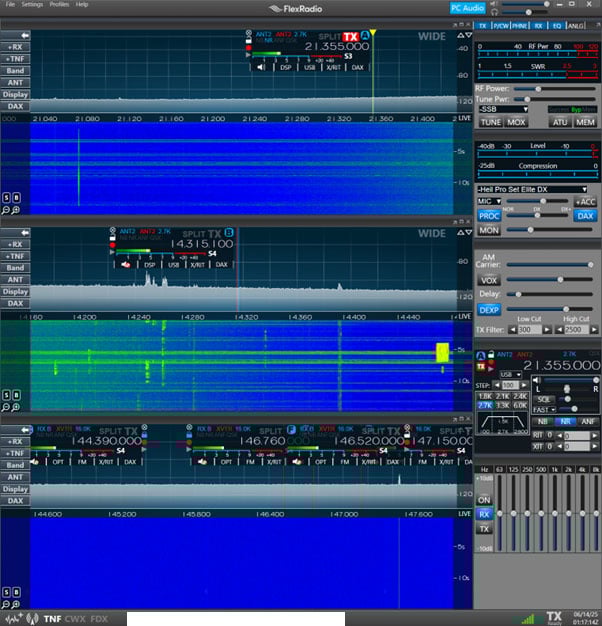Toggle PC Audio in title bar

[x=467, y=8]
